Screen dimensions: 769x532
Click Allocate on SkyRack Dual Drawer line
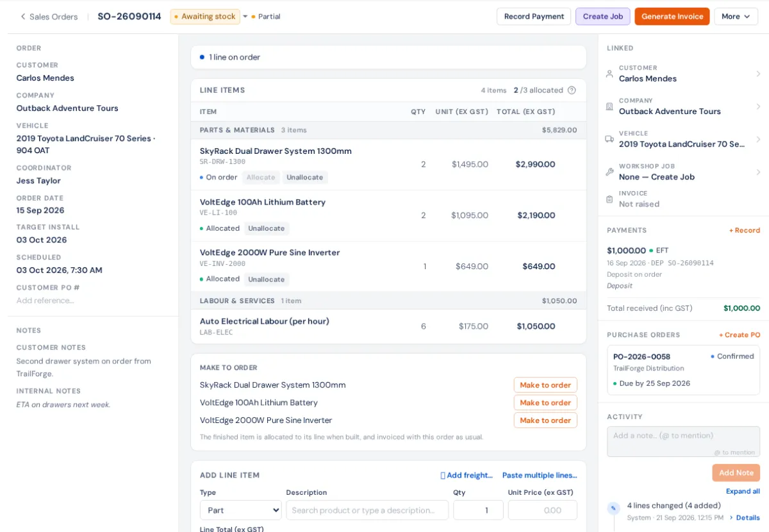click(261, 178)
